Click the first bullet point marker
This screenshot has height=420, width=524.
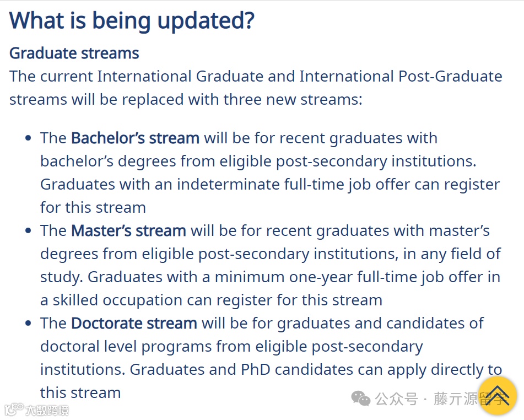click(28, 138)
